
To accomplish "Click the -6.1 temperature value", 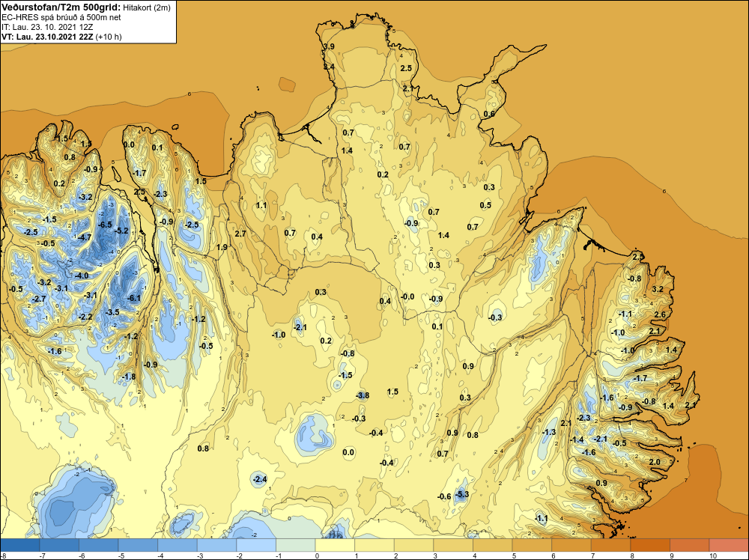I will click(x=134, y=299).
